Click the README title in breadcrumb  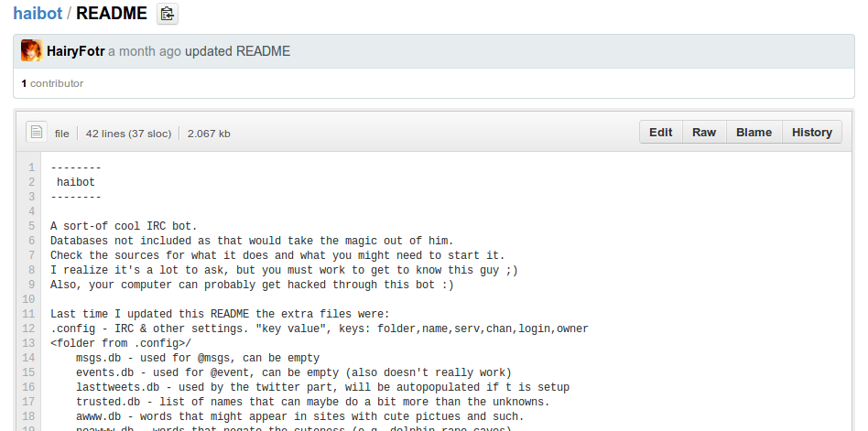coord(112,14)
